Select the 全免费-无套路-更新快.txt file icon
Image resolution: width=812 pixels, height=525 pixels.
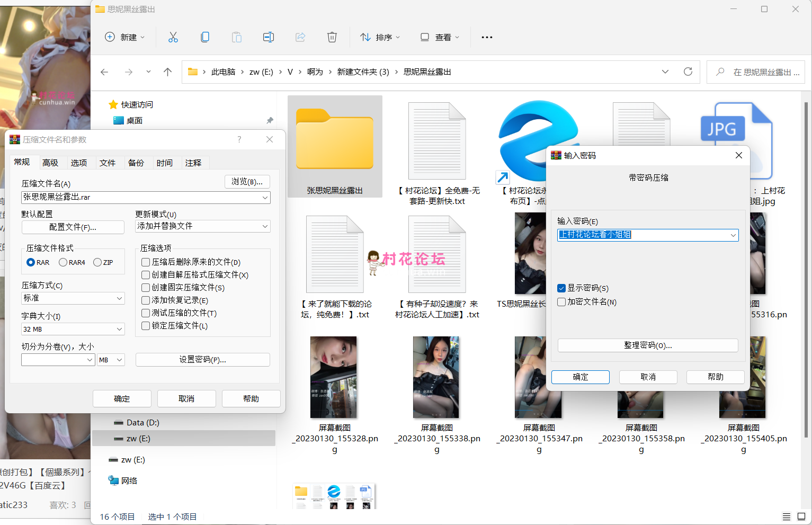(437, 141)
